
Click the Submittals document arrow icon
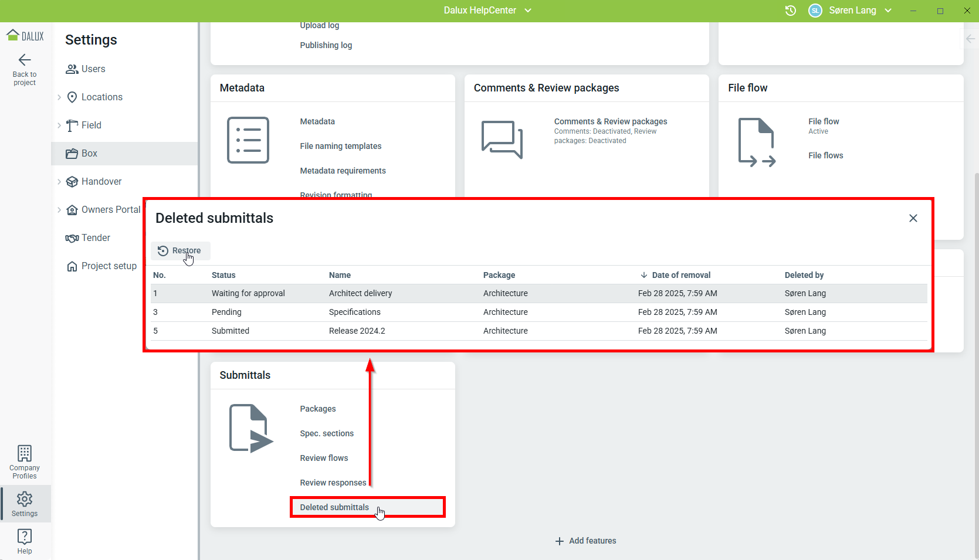[x=250, y=428]
